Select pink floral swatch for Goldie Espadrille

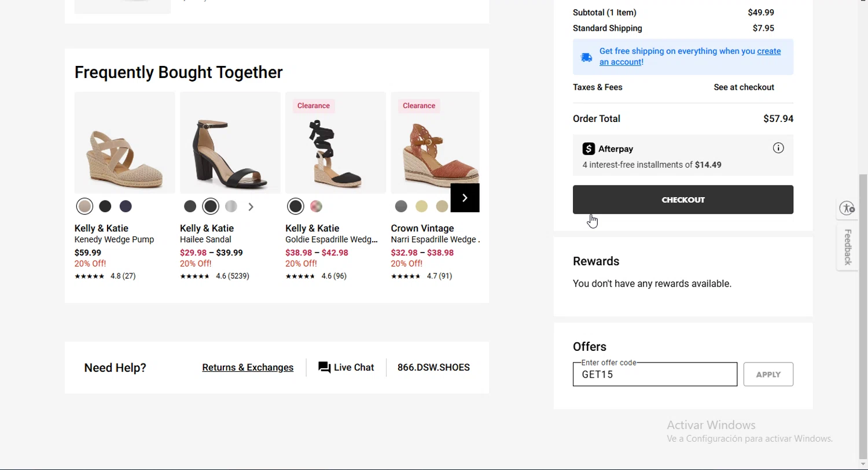317,206
